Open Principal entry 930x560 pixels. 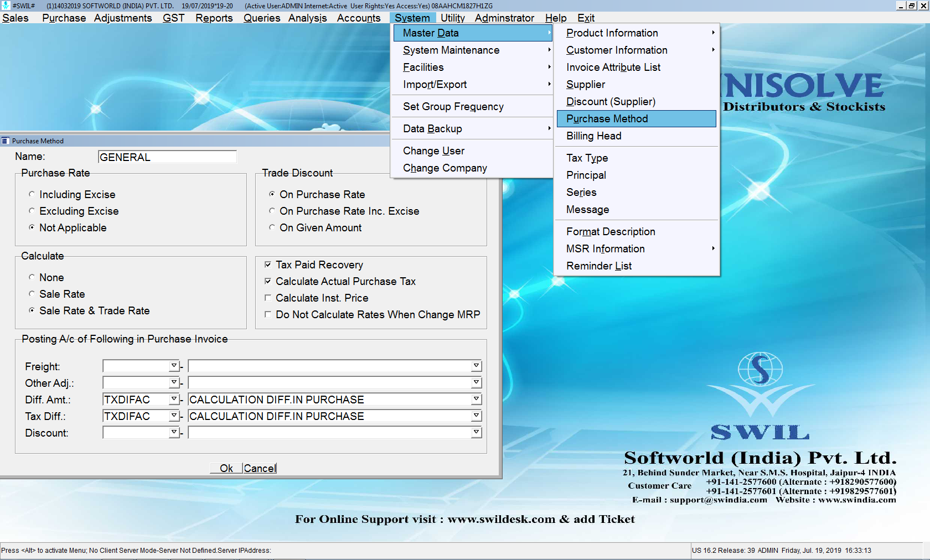(x=637, y=175)
